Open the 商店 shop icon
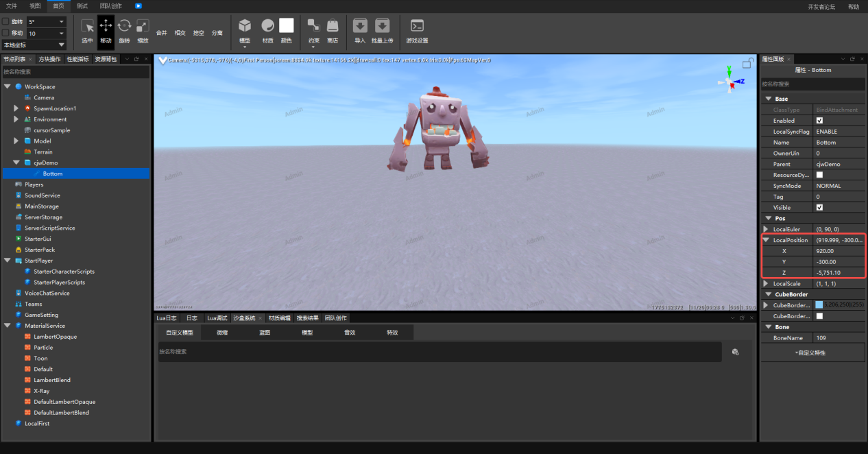 [333, 26]
